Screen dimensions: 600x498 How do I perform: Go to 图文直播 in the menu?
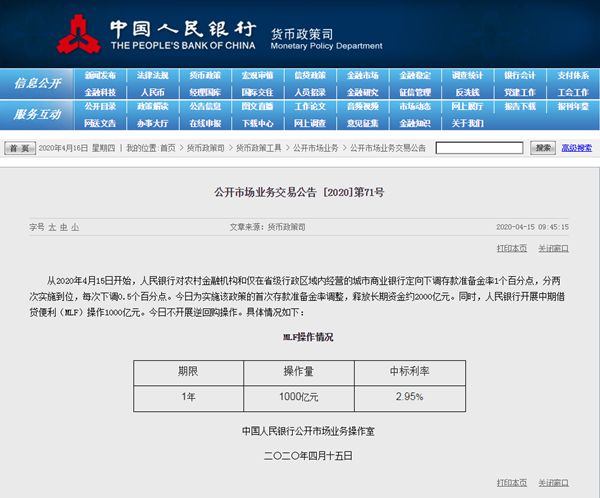point(258,106)
